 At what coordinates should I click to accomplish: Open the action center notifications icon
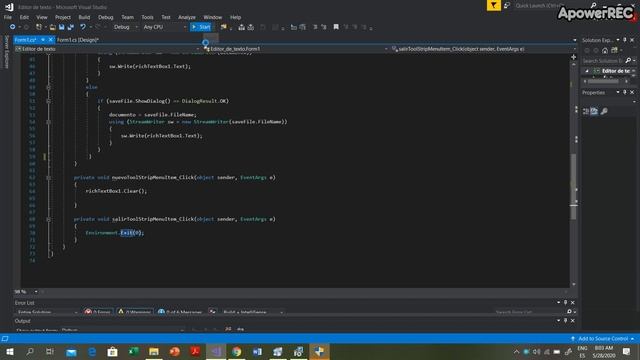coord(627,351)
